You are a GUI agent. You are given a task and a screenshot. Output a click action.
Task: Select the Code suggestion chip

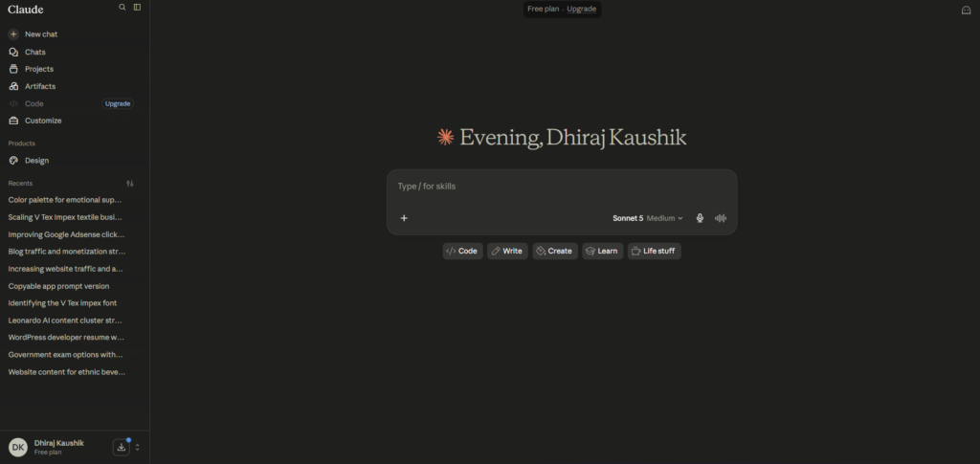(x=462, y=251)
